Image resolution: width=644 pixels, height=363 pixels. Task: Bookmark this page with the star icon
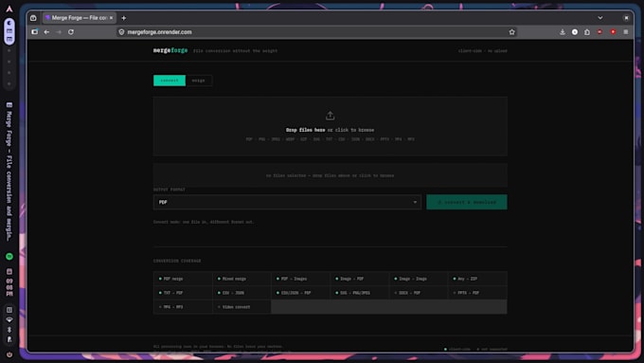[x=511, y=32]
